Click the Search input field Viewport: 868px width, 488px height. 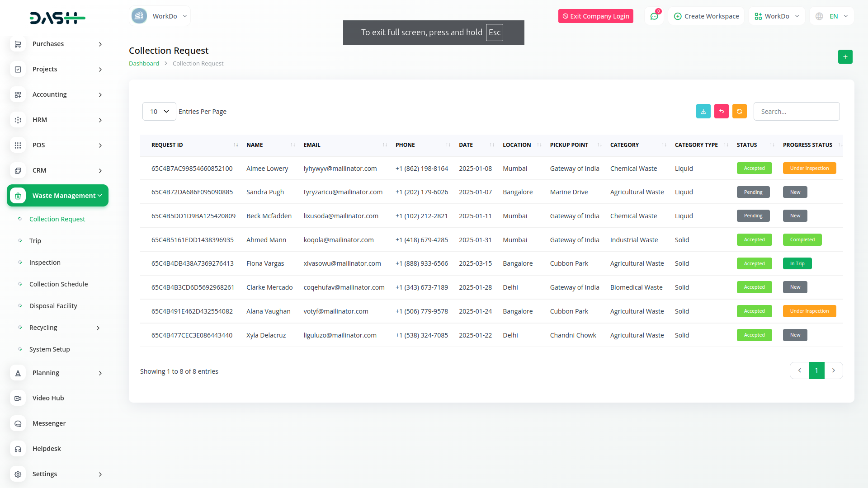[796, 112]
